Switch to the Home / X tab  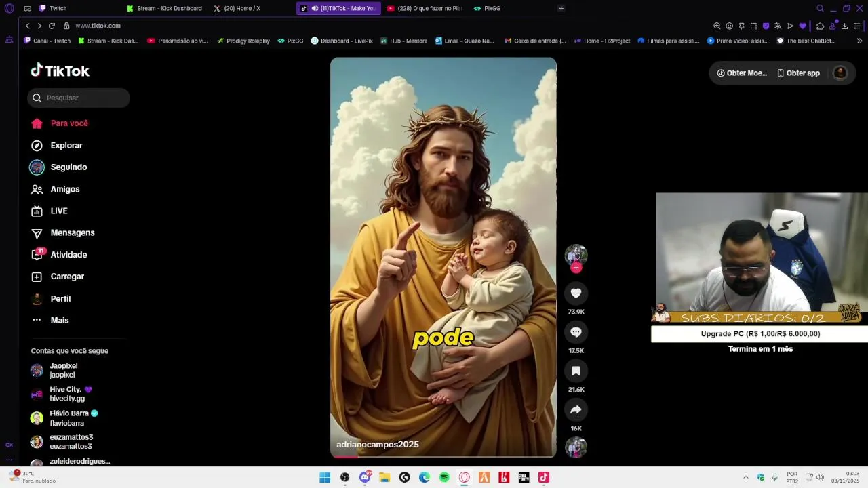pos(237,8)
